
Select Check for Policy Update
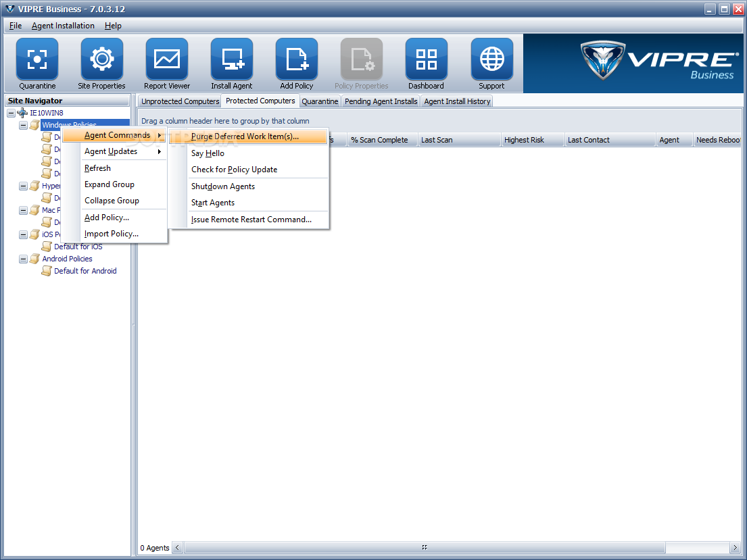(248, 170)
